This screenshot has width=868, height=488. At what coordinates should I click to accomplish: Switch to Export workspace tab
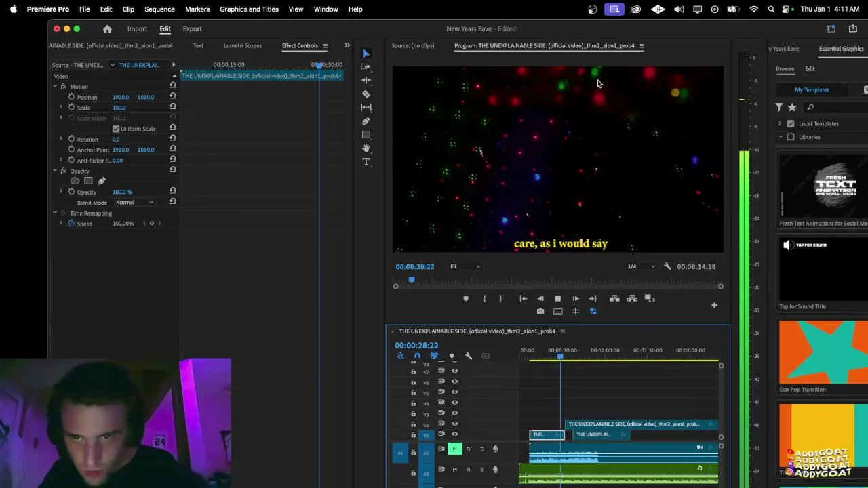(x=192, y=28)
